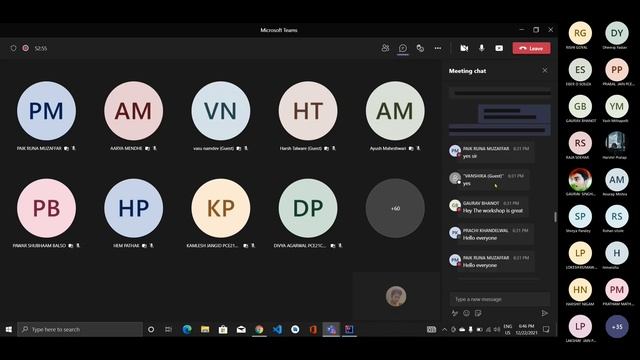This screenshot has width=640, height=360.
Task: Click the share content icon
Action: 499,48
